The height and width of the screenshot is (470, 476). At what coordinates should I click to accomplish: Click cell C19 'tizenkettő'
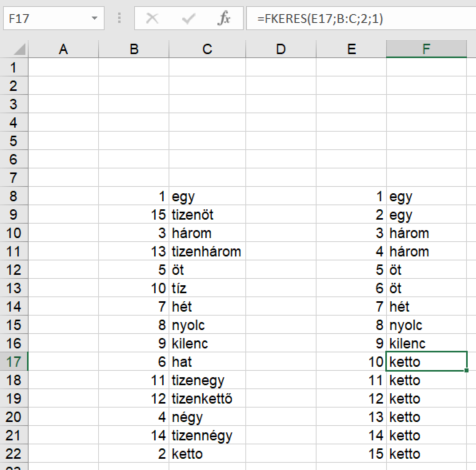click(207, 398)
